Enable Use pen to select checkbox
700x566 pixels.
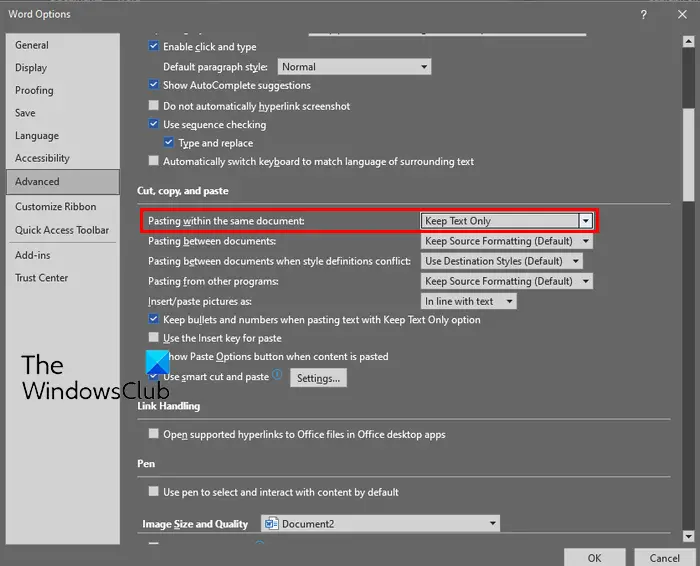pos(154,491)
